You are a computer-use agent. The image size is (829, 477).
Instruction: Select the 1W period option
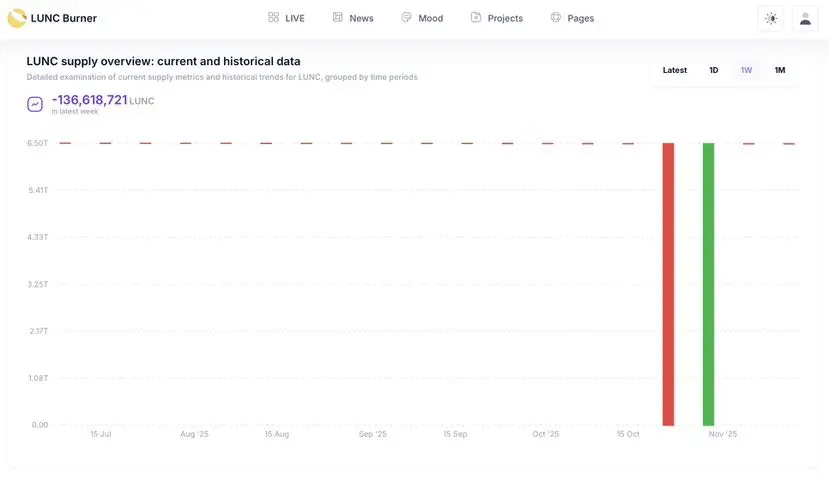click(746, 70)
